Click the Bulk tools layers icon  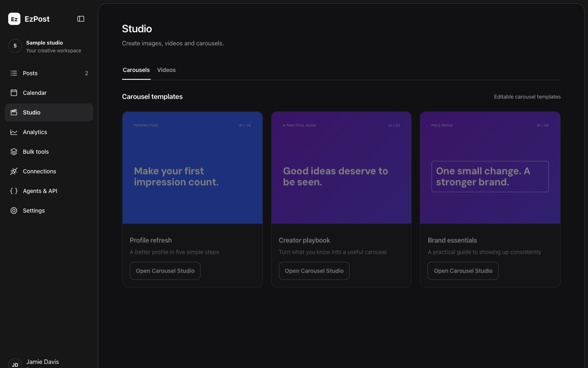(x=14, y=152)
